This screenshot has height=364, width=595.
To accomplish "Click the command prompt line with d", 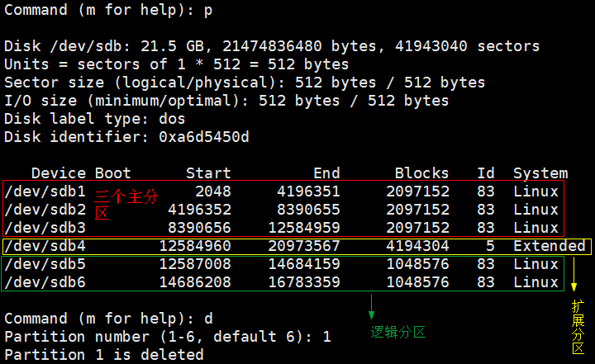I will coord(108,319).
